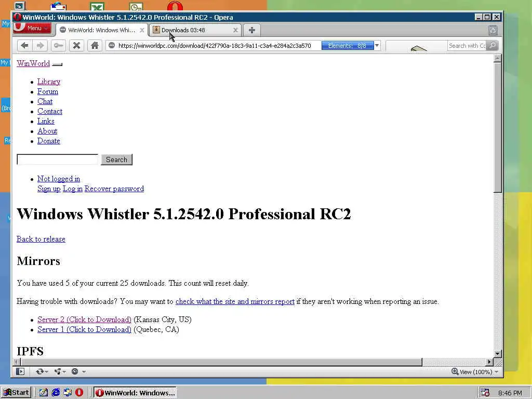Open the Opera Unite status dropdown
The height and width of the screenshot is (399, 532).
pyautogui.click(x=60, y=372)
